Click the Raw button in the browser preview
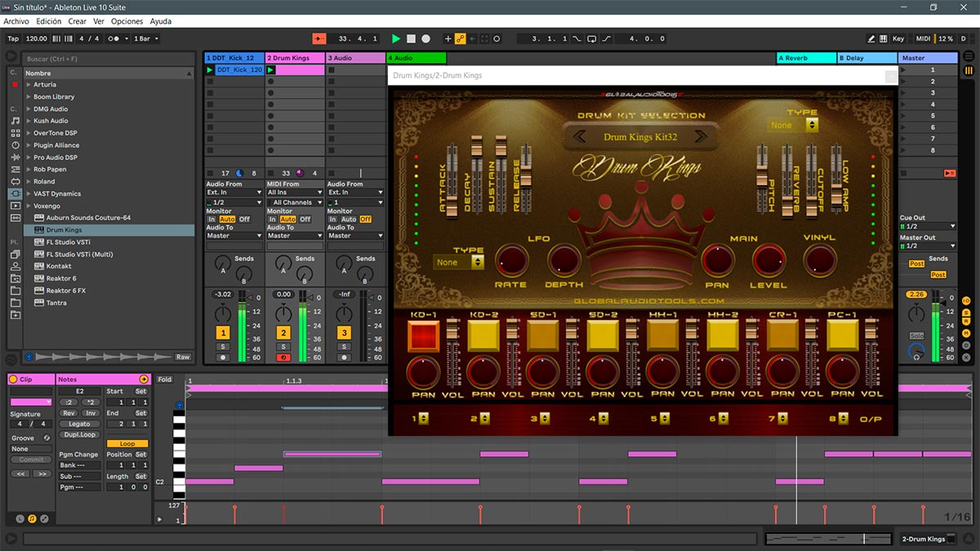The height and width of the screenshot is (551, 980). tap(183, 357)
